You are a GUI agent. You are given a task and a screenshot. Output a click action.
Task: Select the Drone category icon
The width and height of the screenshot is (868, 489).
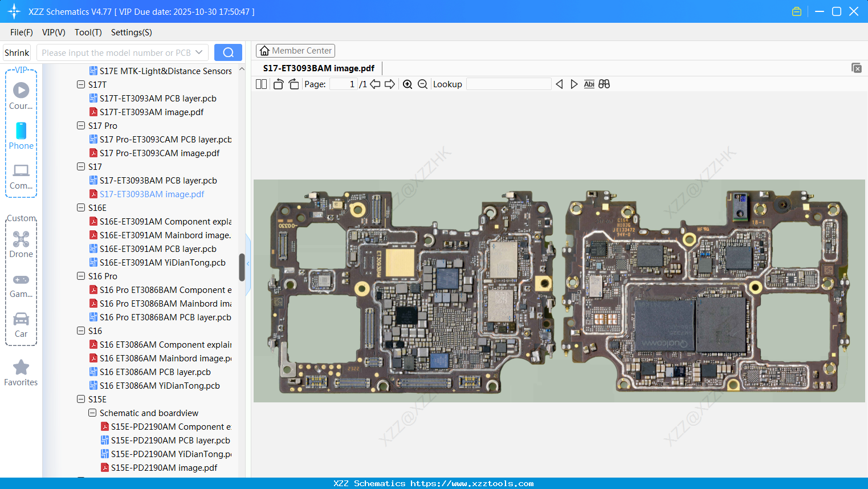click(x=21, y=239)
